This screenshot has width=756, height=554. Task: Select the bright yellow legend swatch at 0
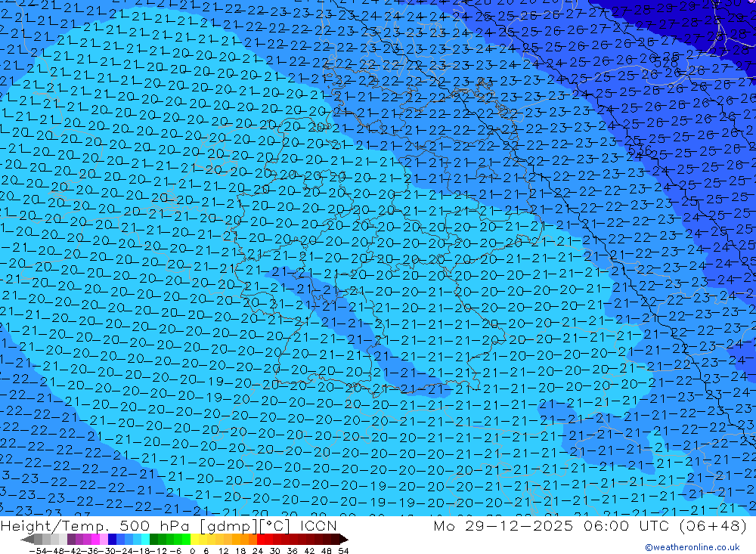195,540
